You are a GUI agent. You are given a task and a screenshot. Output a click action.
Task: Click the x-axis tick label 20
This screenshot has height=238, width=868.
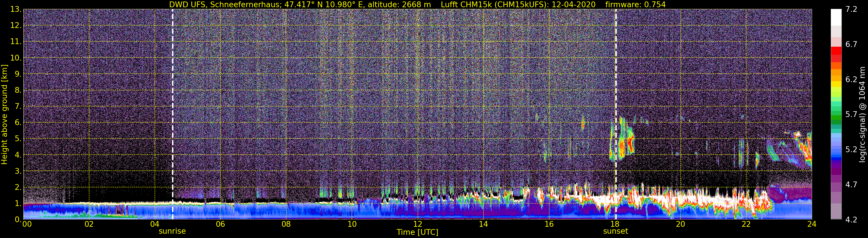point(680,224)
